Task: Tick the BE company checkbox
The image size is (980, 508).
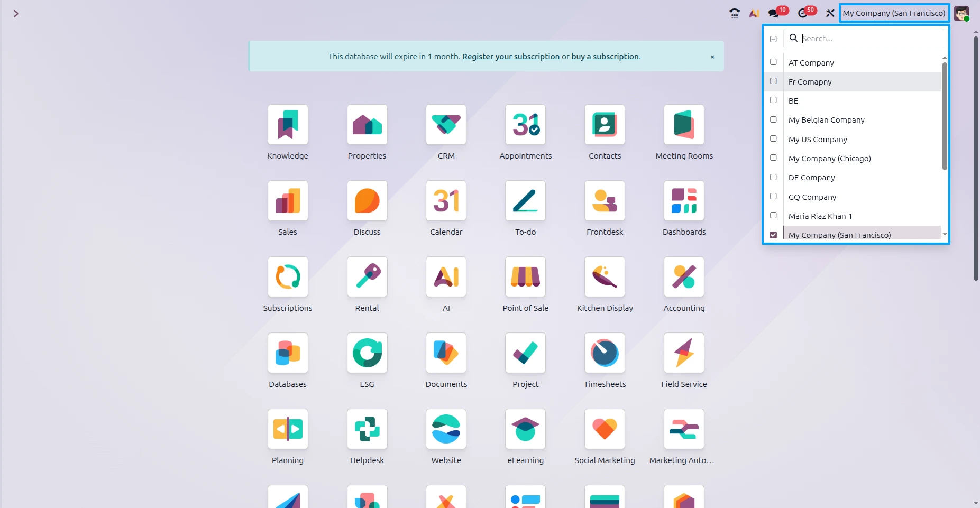Action: 773,100
